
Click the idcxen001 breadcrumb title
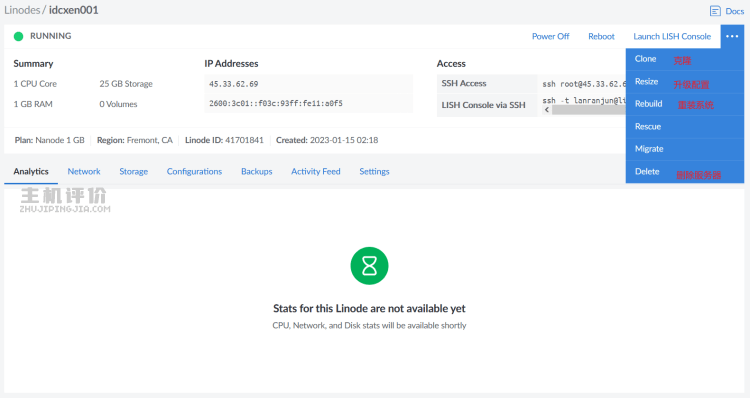[74, 10]
